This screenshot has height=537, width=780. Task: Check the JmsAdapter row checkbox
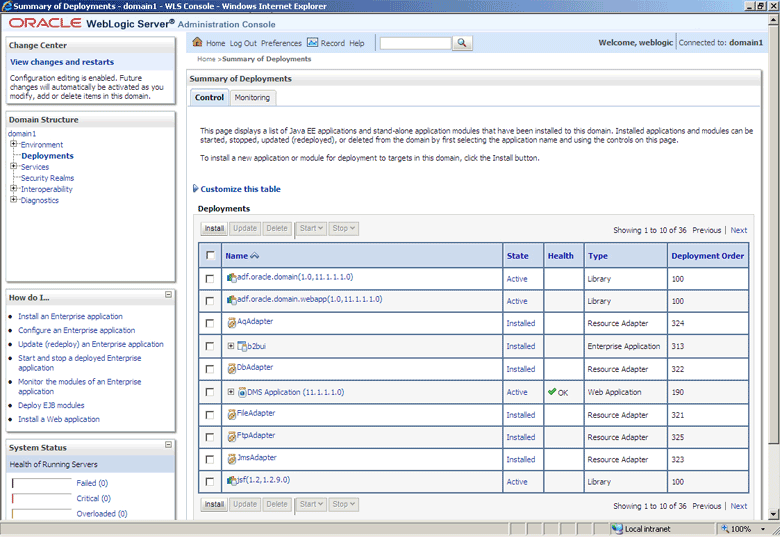tap(210, 459)
